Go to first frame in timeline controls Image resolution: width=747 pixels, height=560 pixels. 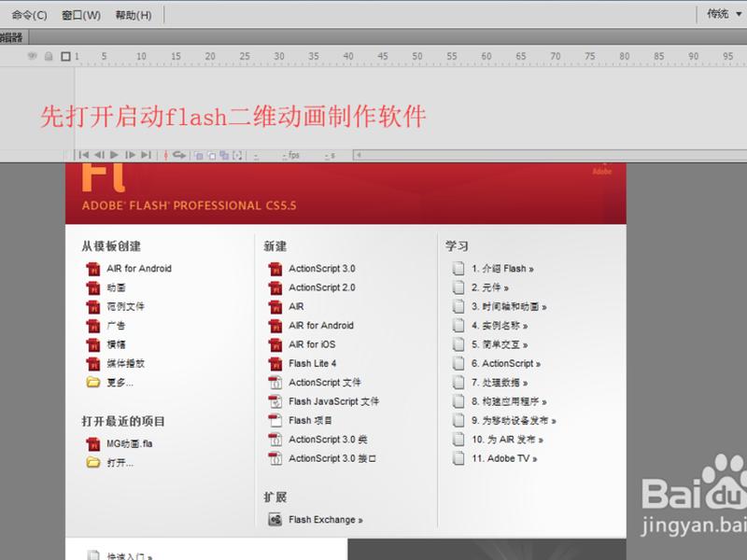coord(84,155)
